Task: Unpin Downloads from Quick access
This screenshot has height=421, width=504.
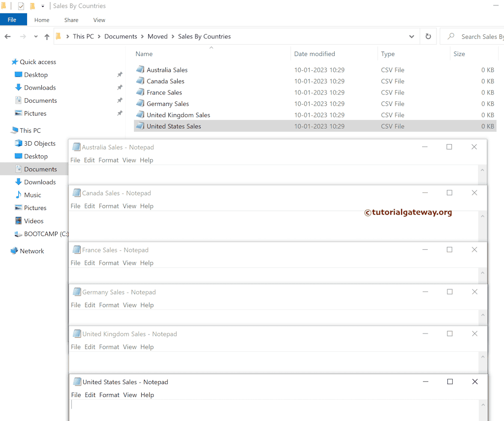Action: click(120, 87)
